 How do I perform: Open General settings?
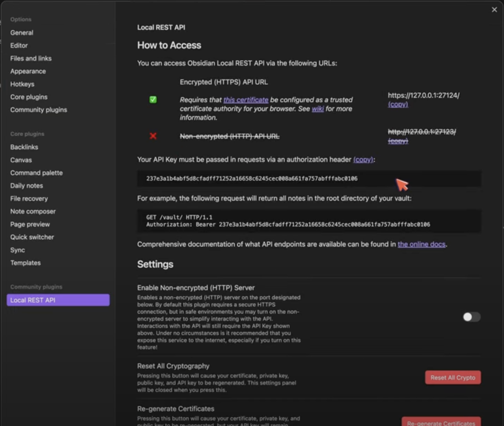pos(22,33)
